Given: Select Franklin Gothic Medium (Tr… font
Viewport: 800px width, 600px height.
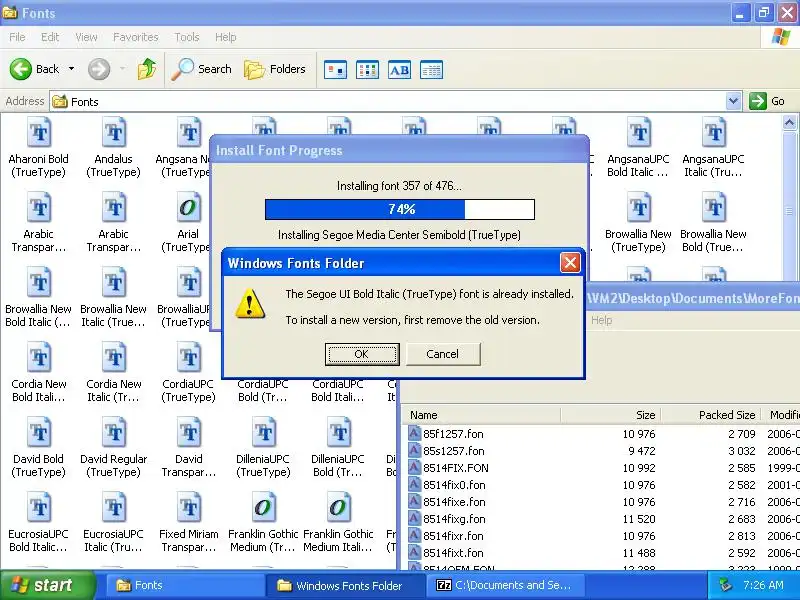Looking at the screenshot, I should [x=263, y=523].
